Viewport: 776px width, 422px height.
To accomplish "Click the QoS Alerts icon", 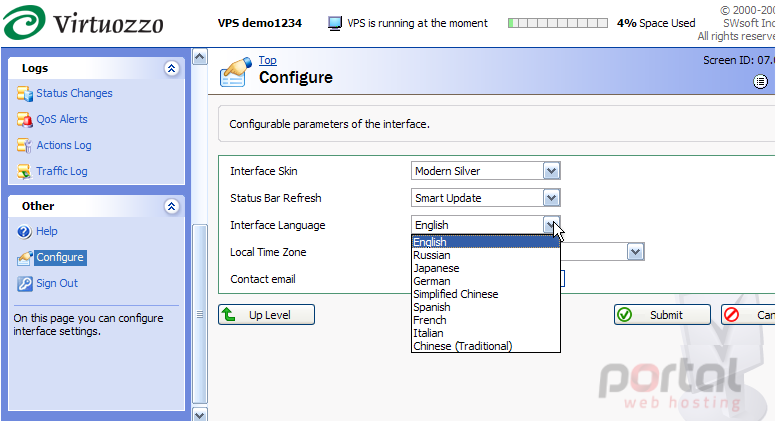I will point(24,119).
